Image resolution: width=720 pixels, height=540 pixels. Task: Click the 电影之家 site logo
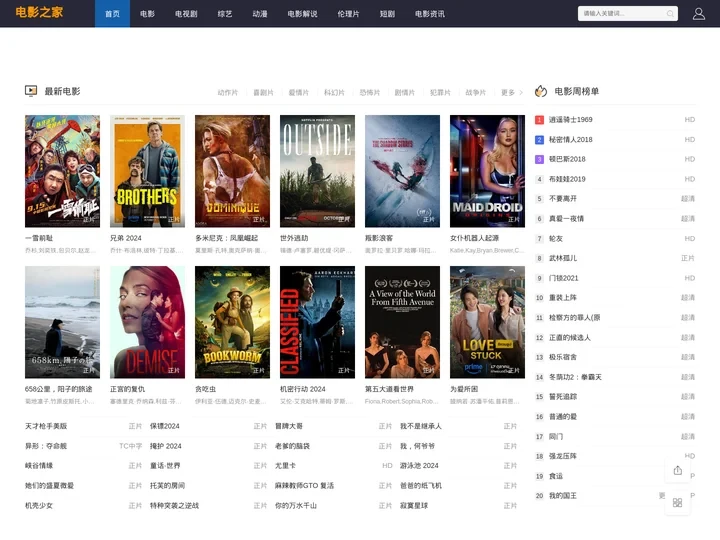tap(39, 12)
